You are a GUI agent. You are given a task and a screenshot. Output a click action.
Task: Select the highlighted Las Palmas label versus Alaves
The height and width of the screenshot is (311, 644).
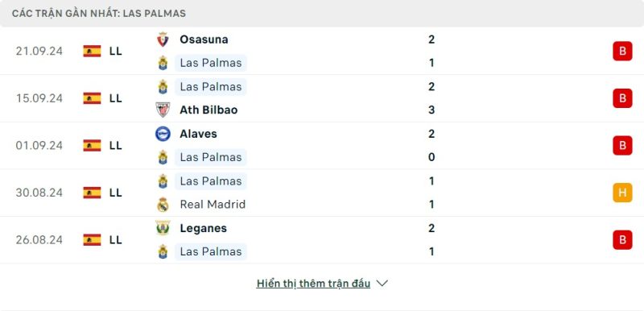coord(211,157)
